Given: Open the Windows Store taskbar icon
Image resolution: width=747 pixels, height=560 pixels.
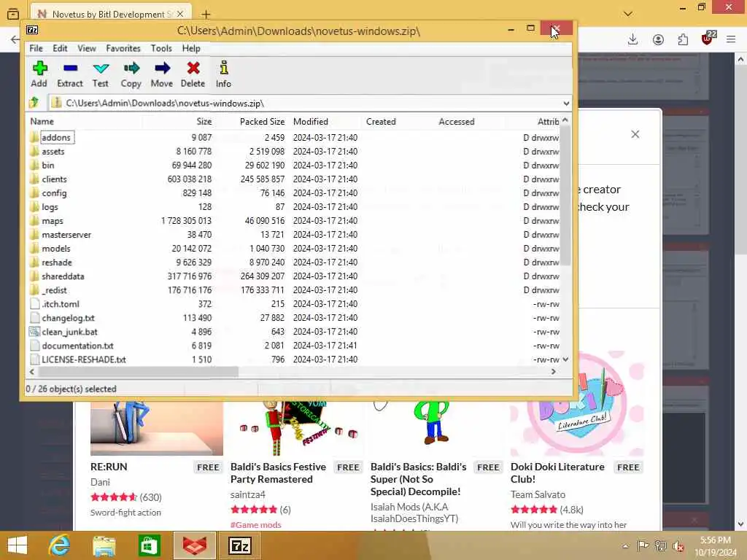Looking at the screenshot, I should coord(149,545).
